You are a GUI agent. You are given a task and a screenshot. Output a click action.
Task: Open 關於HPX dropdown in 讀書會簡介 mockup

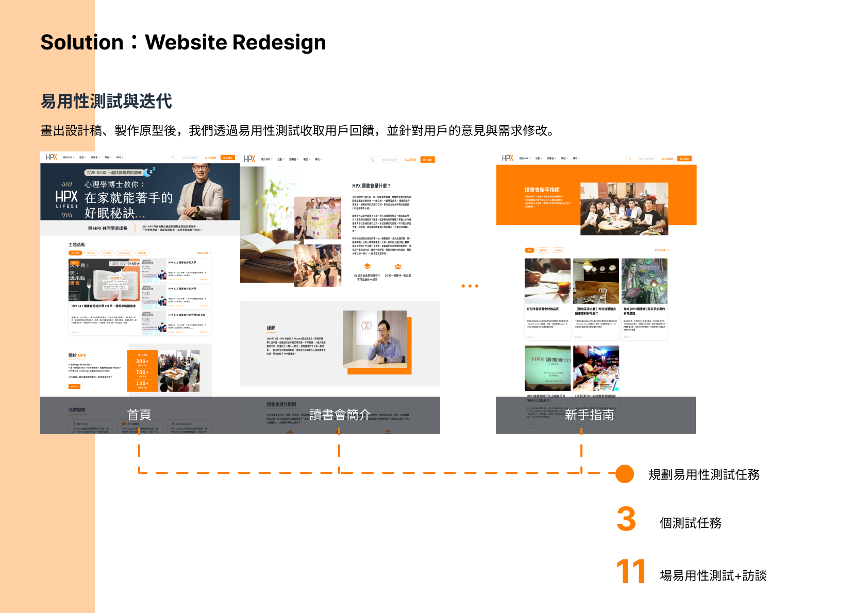tap(267, 160)
